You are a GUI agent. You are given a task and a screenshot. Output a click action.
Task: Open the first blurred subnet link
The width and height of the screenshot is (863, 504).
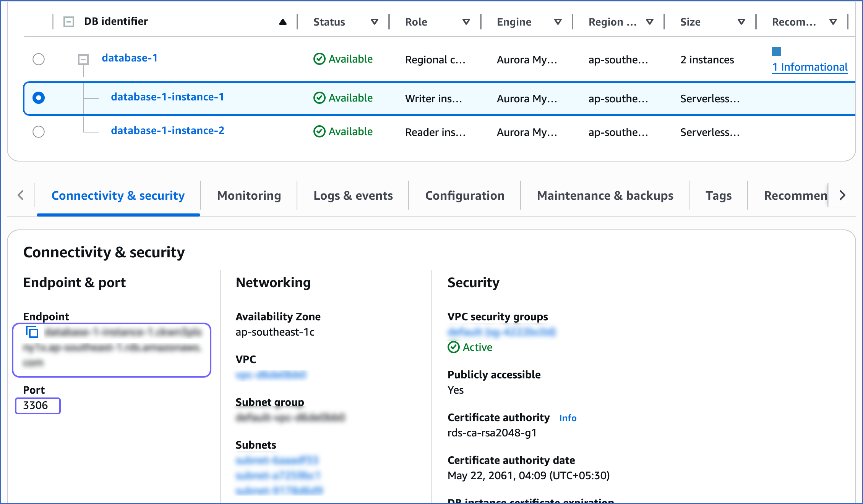coord(277,460)
